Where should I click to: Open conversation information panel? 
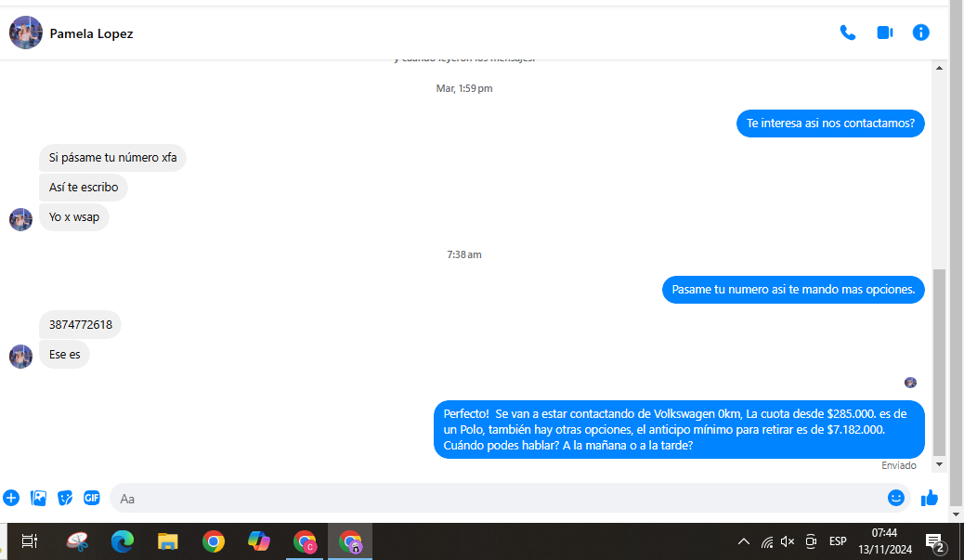(x=920, y=33)
